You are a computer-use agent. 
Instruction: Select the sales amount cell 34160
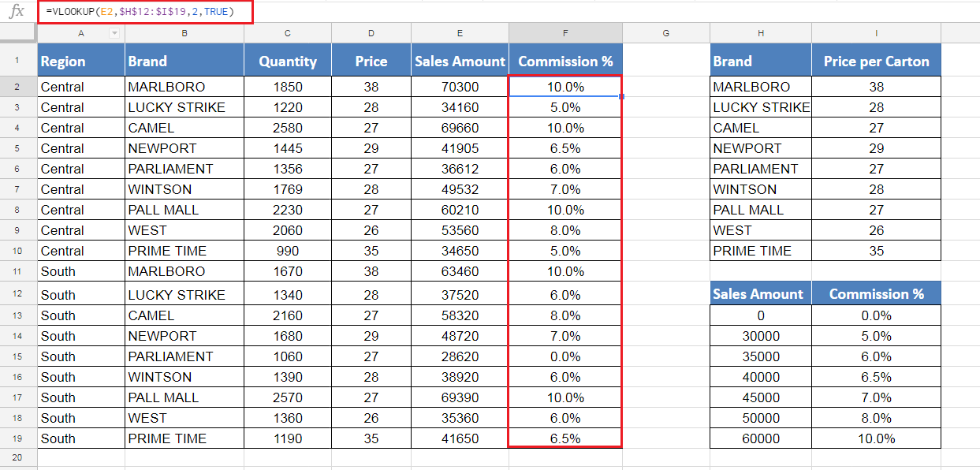[x=460, y=107]
